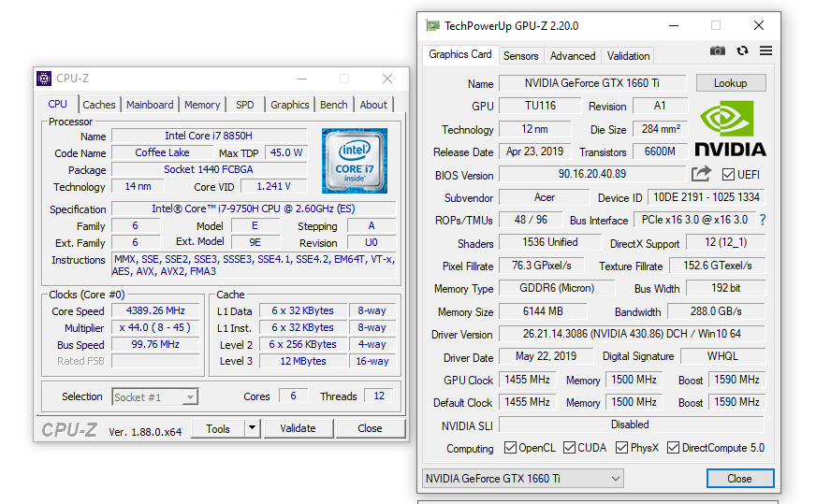Image resolution: width=816 pixels, height=504 pixels.
Task: Click the Core Speed value 4389.26 MHz
Action: [155, 310]
